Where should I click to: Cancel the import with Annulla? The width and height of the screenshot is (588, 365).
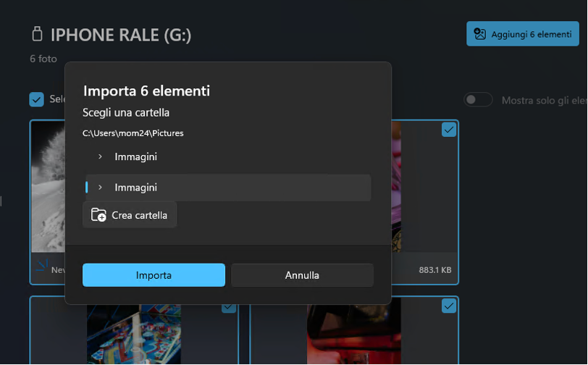(x=302, y=275)
